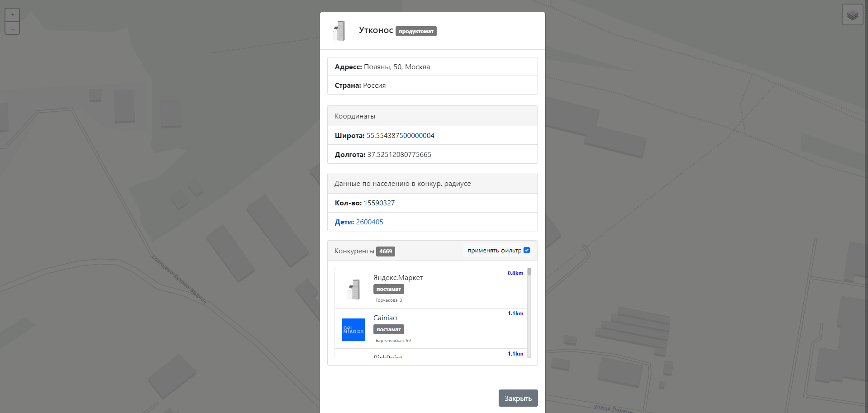The height and width of the screenshot is (413, 868).
Task: Click постамат badge under Яндекс.Маркет
Action: [x=389, y=289]
